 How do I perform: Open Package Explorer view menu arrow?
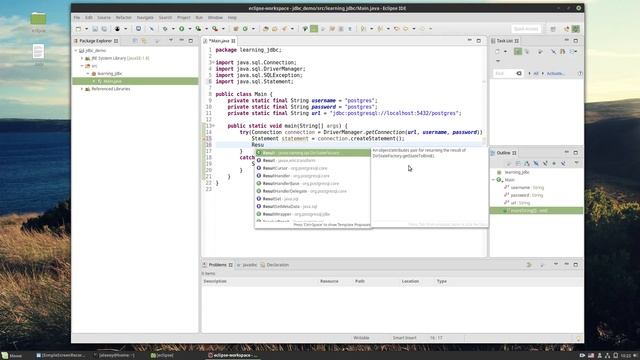point(171,41)
